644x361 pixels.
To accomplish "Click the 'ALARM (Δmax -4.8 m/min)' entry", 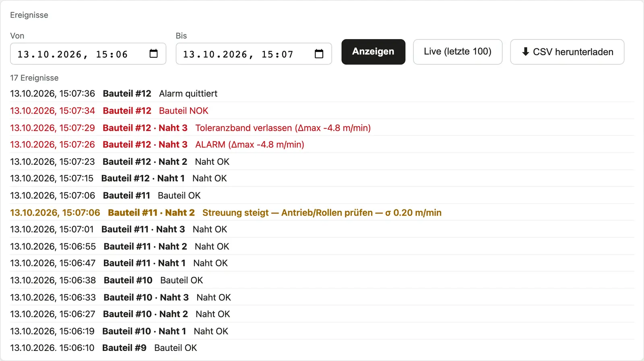I will [x=250, y=145].
